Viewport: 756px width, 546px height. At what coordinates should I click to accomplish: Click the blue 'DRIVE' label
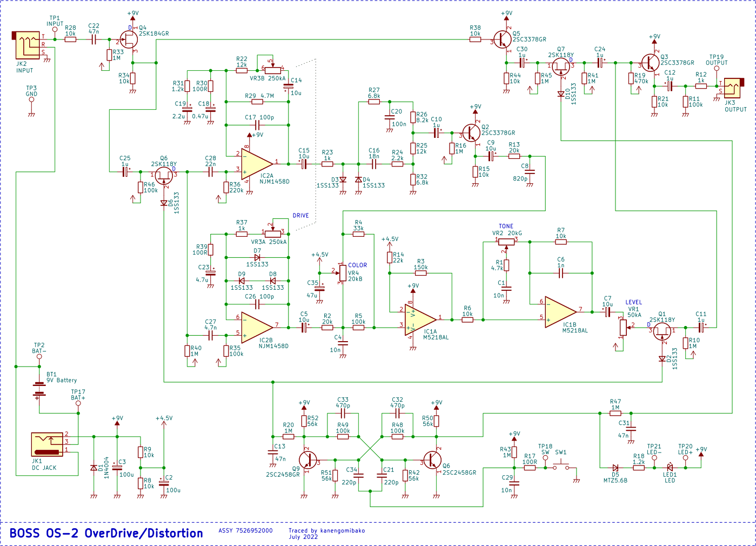click(x=301, y=215)
